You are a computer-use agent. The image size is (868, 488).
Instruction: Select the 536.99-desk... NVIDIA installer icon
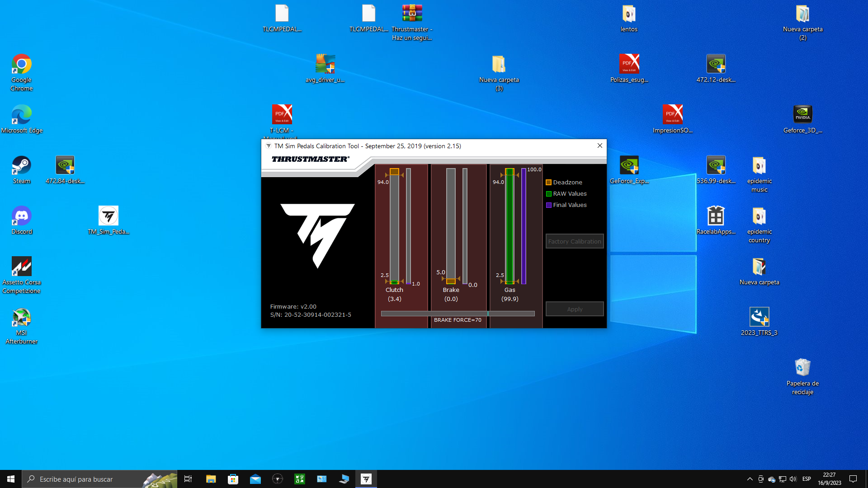click(x=716, y=170)
